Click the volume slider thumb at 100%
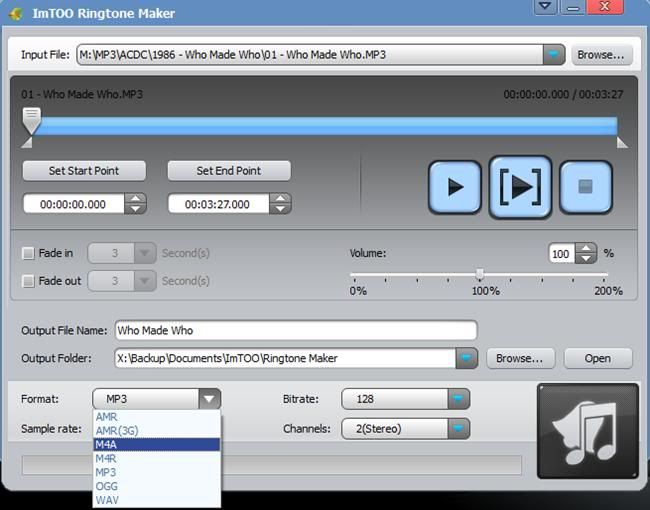This screenshot has width=650, height=510. point(480,274)
